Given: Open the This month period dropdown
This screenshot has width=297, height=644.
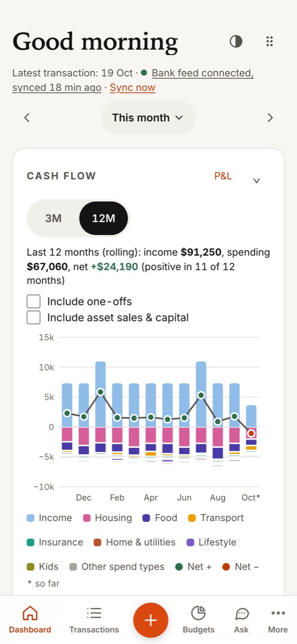Looking at the screenshot, I should coord(148,117).
